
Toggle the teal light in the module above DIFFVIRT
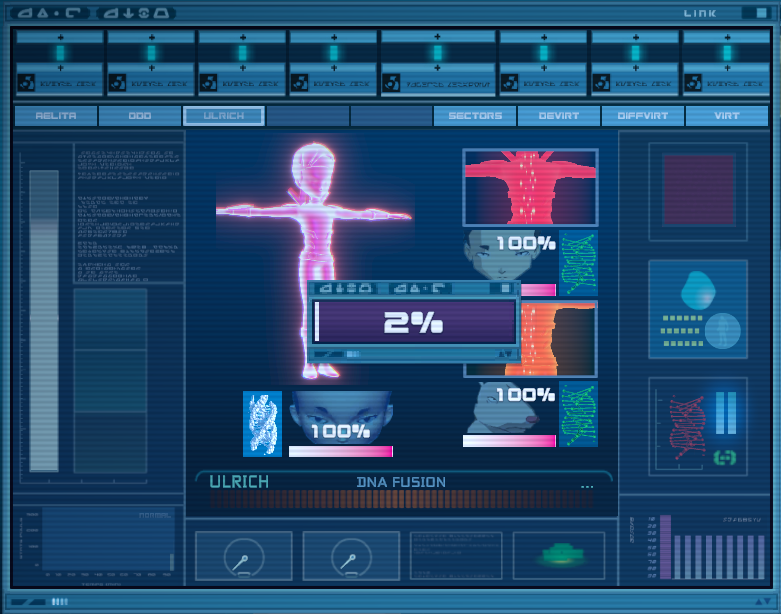[x=636, y=52]
